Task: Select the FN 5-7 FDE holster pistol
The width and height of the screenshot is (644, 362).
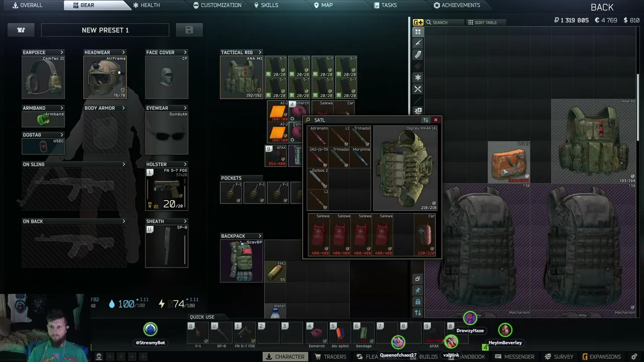Action: tap(167, 189)
